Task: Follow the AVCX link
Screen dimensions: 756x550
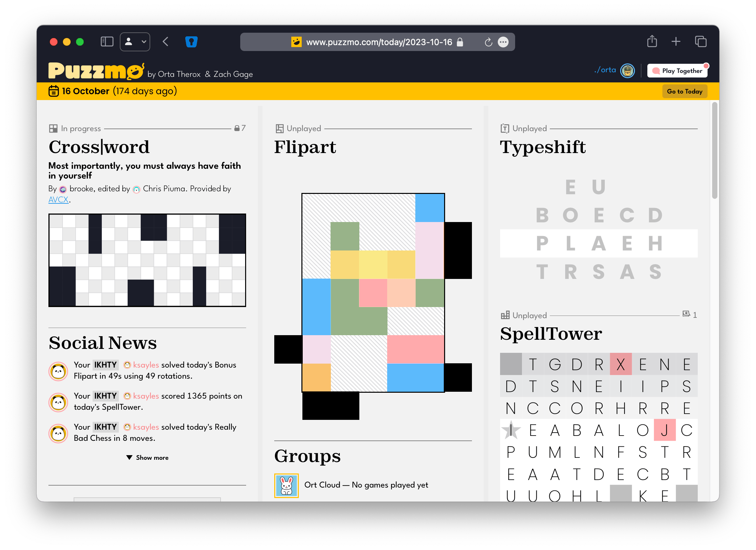Action: pyautogui.click(x=58, y=199)
